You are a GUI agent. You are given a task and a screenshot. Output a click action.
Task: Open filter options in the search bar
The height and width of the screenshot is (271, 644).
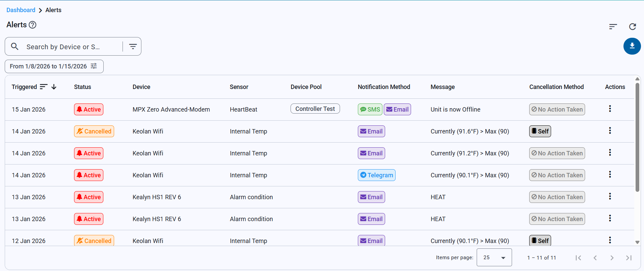coord(133,47)
